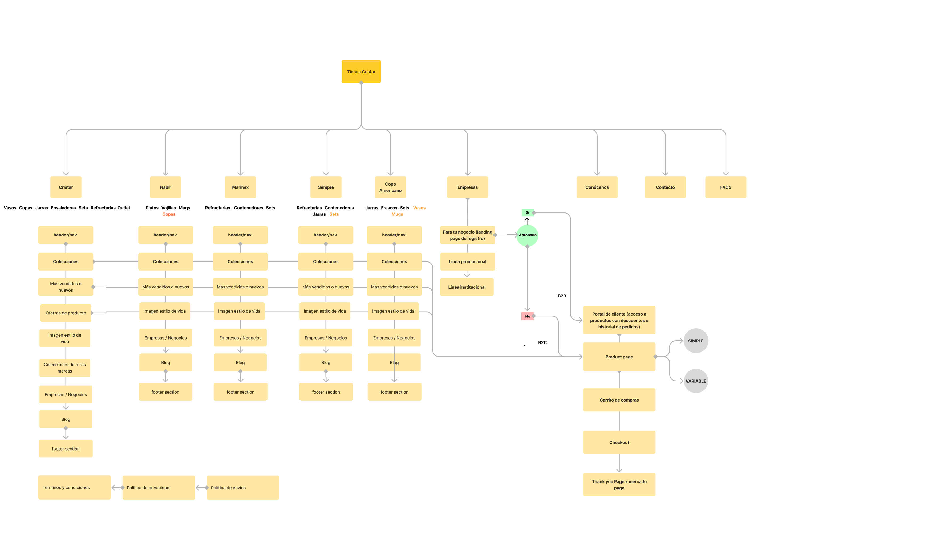Select the red No label

(528, 316)
